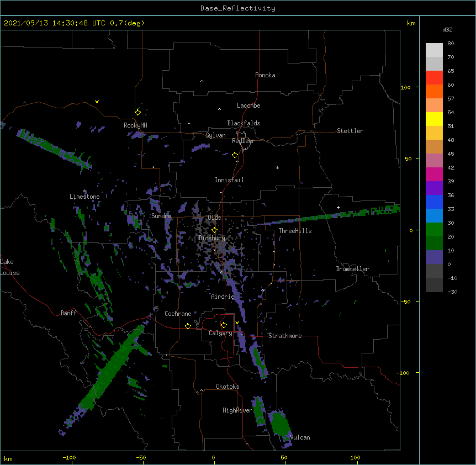Click the Base_Reflectivity title
This screenshot has width=476, height=465.
(238, 8)
